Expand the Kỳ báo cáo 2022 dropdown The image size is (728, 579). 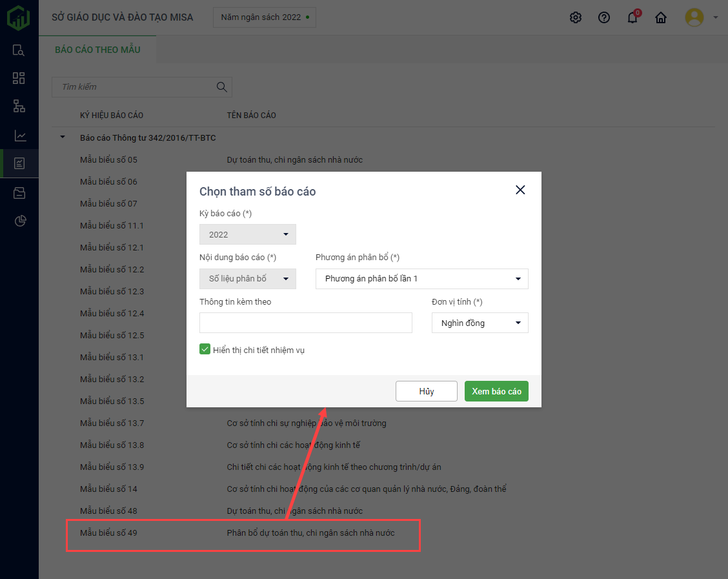tap(247, 234)
